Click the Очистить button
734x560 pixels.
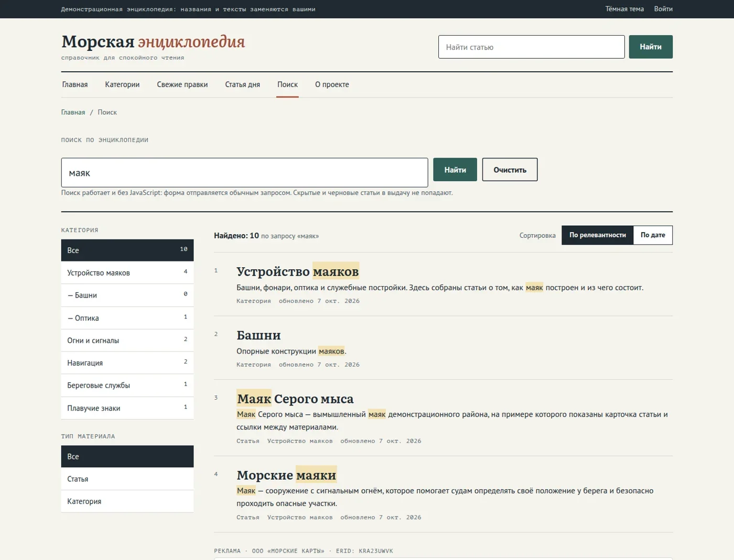point(510,170)
